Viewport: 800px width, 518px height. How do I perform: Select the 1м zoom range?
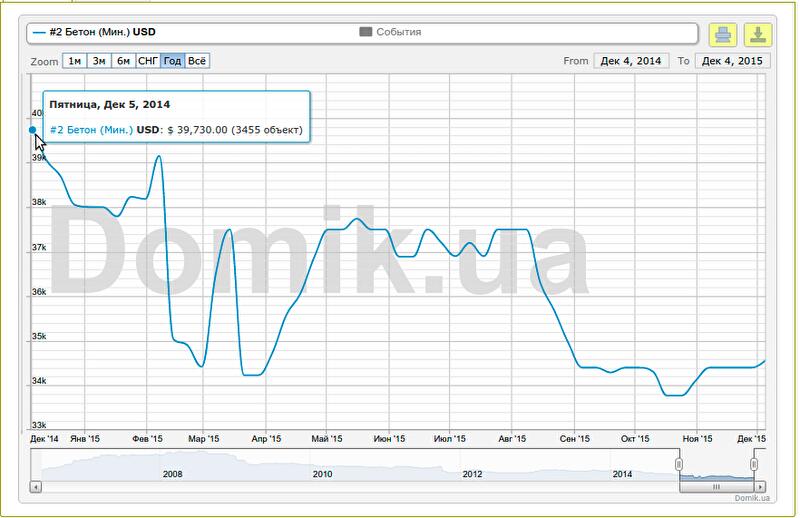click(74, 61)
